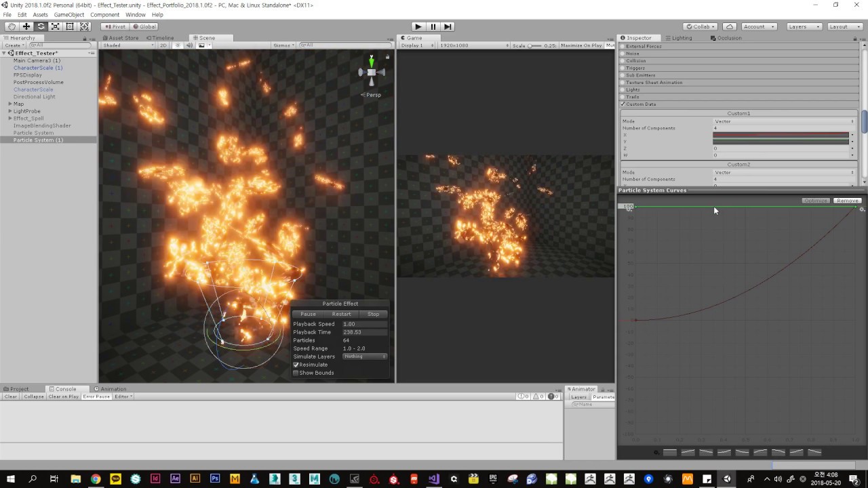Open Photoshop from the taskbar

(215, 479)
